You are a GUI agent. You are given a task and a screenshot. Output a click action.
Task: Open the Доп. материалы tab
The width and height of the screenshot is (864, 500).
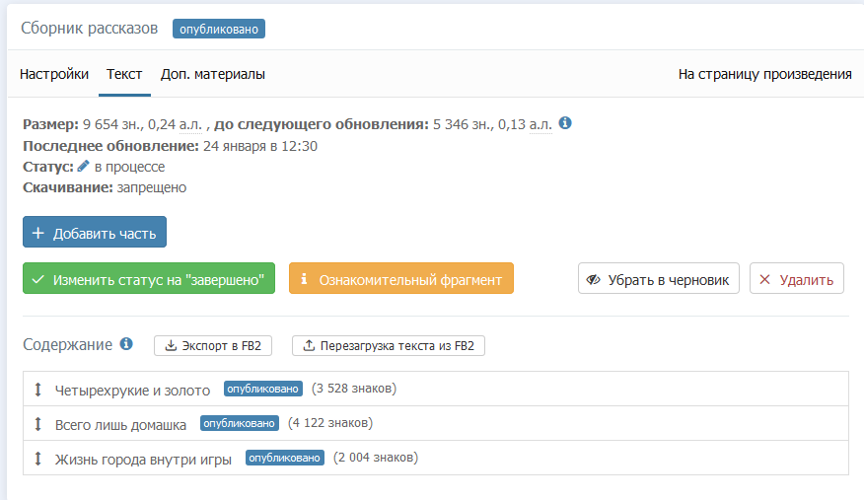213,74
